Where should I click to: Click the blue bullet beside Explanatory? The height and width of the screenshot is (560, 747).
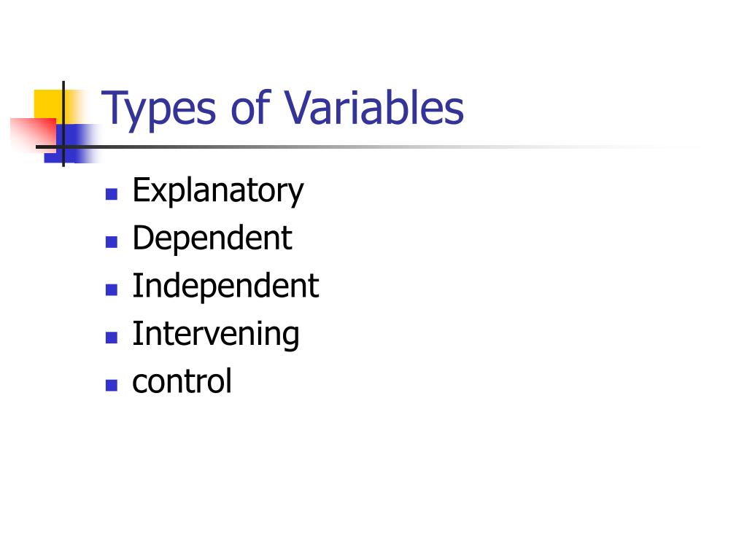coord(112,194)
